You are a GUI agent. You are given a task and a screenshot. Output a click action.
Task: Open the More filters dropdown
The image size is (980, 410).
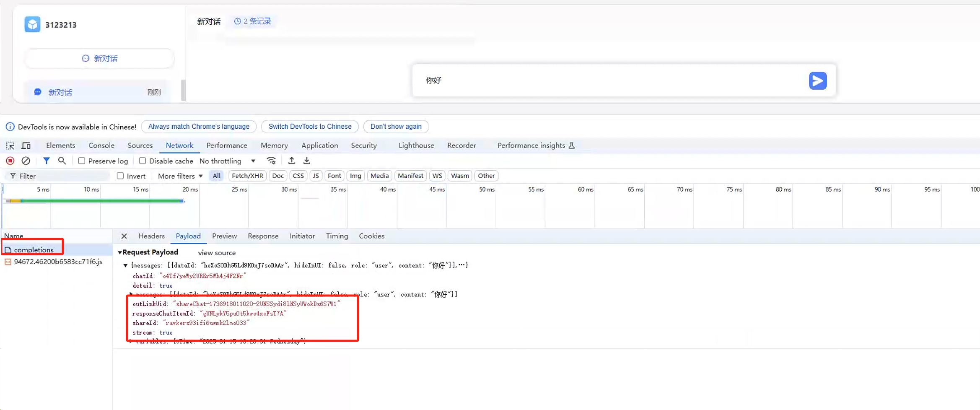coord(180,176)
